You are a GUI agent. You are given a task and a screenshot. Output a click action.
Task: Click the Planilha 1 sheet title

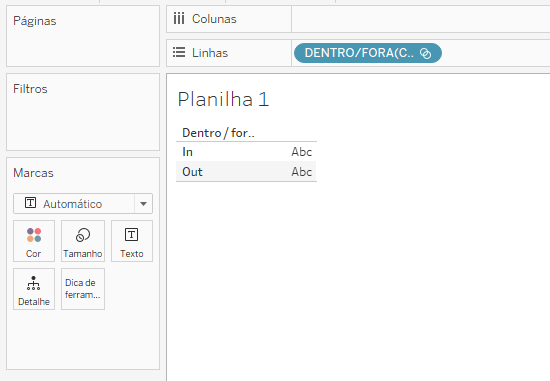click(223, 99)
